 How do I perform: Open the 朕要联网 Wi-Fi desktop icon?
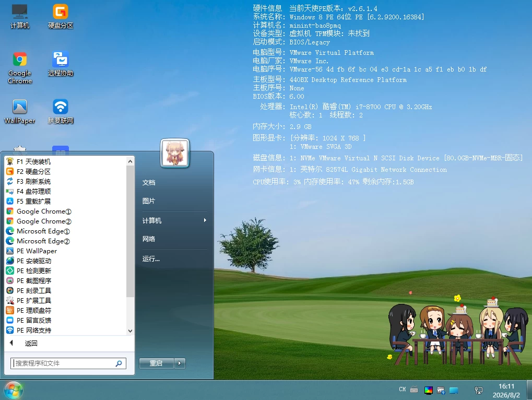[61, 111]
